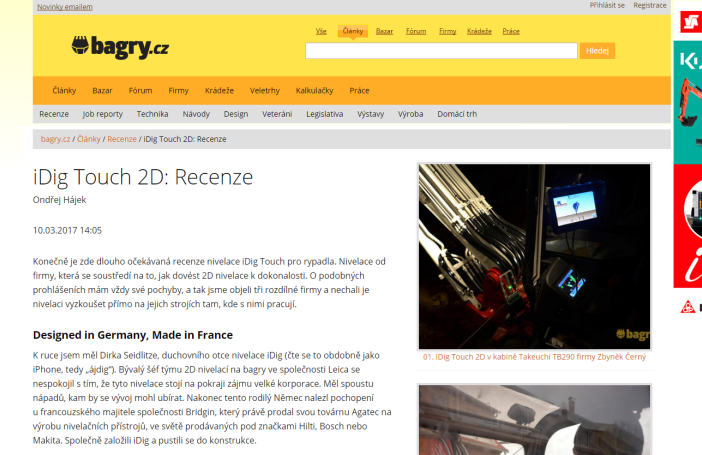This screenshot has height=455, width=702.
Task: Select Firmy search filter tab
Action: click(447, 31)
